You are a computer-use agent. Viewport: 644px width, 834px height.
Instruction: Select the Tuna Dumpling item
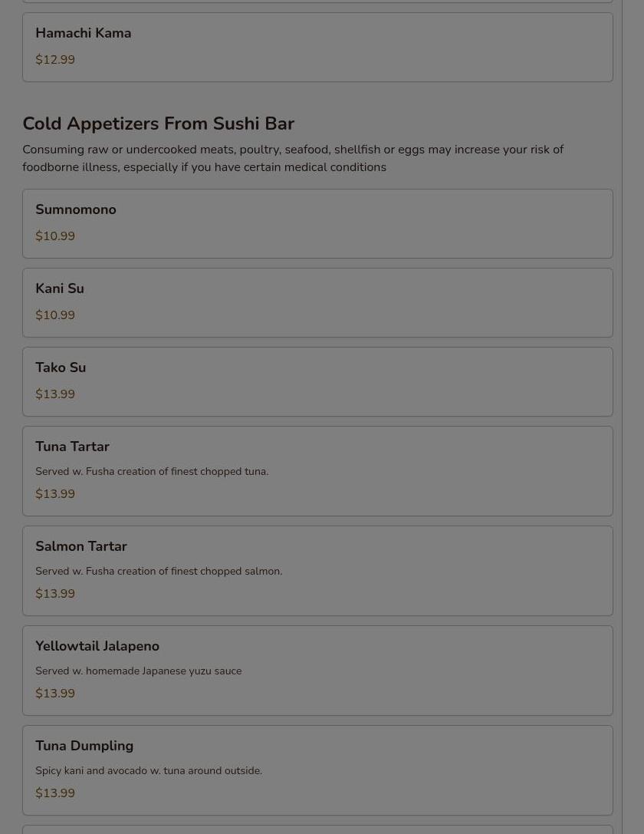pos(317,770)
